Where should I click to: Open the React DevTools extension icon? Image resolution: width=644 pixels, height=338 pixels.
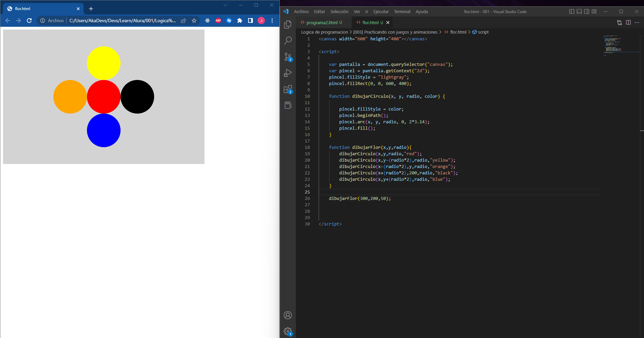(x=208, y=20)
